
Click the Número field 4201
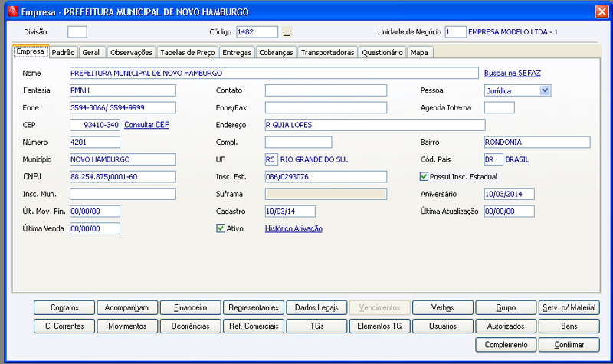95,142
